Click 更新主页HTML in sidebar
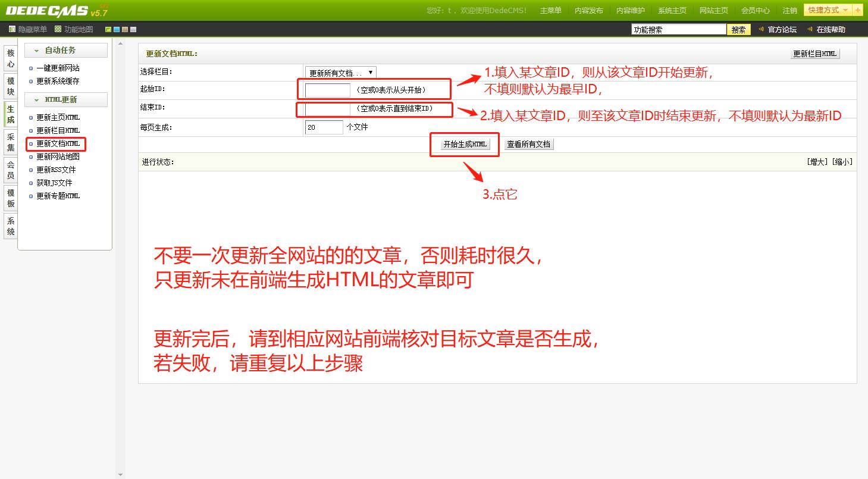The height and width of the screenshot is (479, 868). [58, 117]
